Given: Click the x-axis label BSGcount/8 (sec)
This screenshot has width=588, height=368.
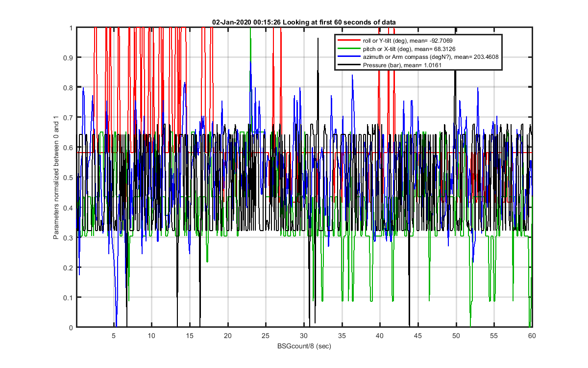Looking at the screenshot, I should tap(304, 346).
